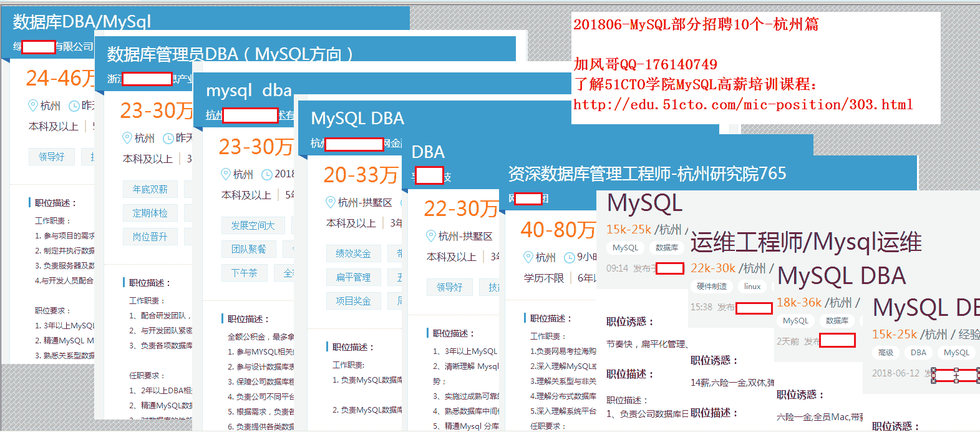Open lowercase mysql dba job title
980x432 pixels.
[249, 91]
